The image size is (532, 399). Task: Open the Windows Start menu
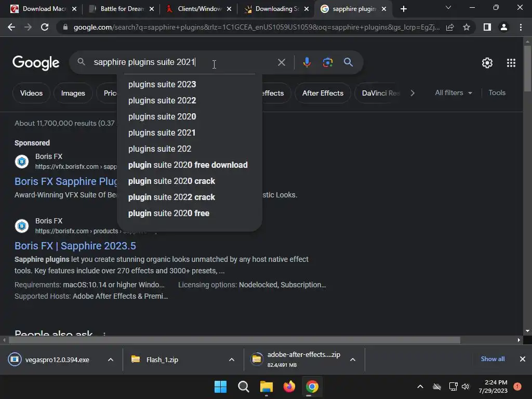coord(220,387)
